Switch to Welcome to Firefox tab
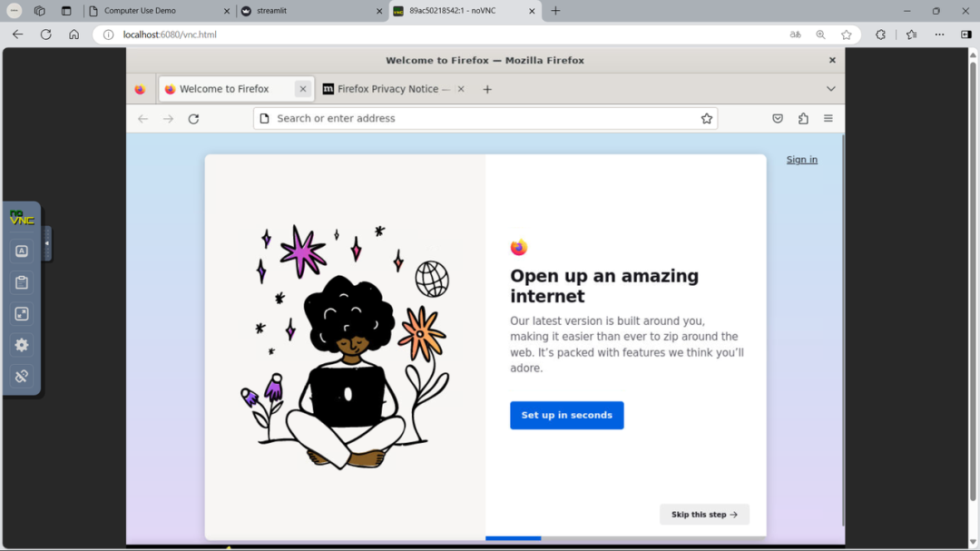Viewport: 980px width, 551px height. (x=236, y=89)
